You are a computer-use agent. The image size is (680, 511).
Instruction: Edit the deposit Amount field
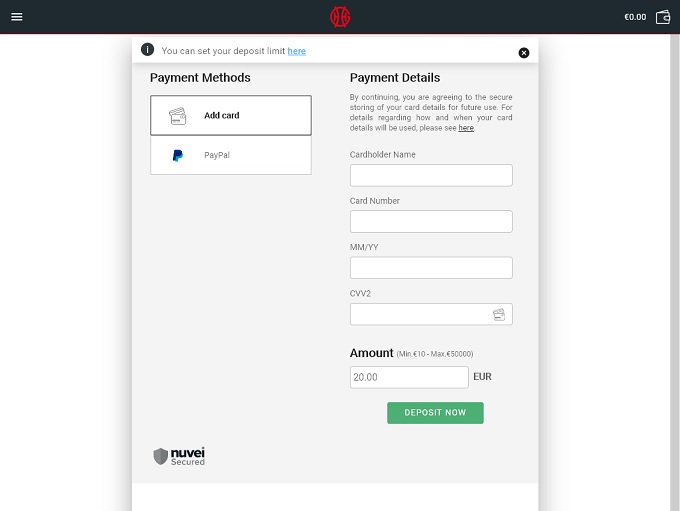(409, 377)
